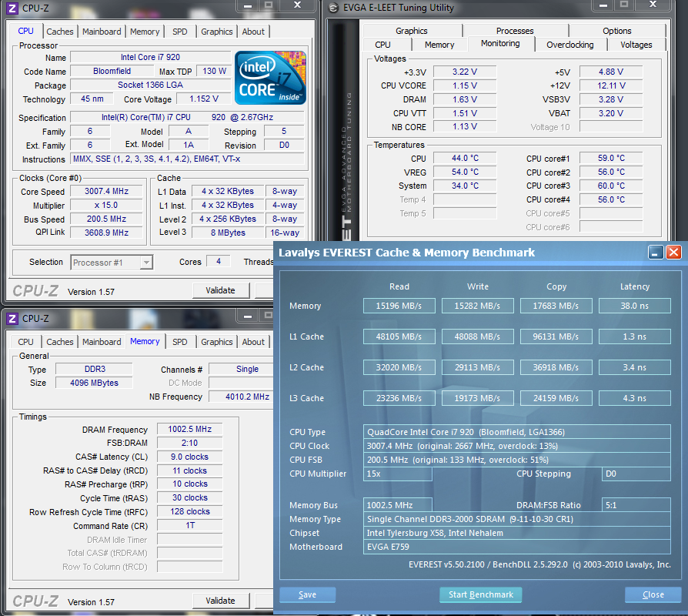Click the Intel Core i7 badge
688x616 pixels.
pyautogui.click(x=270, y=78)
